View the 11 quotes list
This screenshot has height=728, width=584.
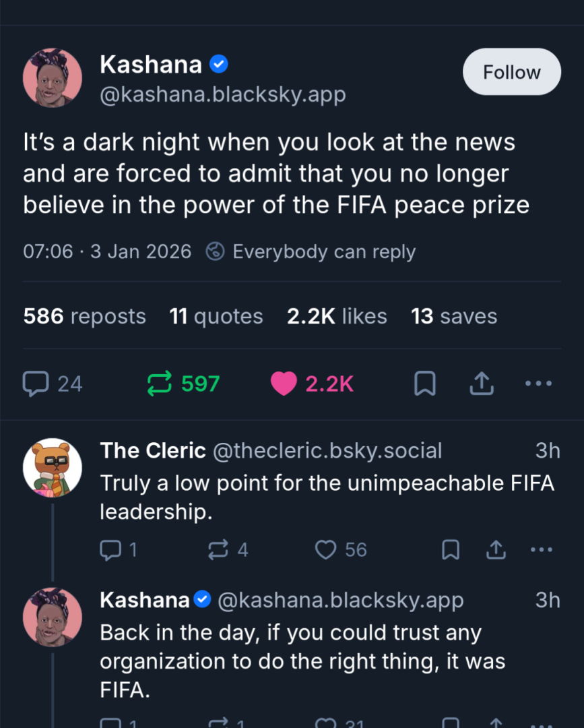click(x=216, y=316)
